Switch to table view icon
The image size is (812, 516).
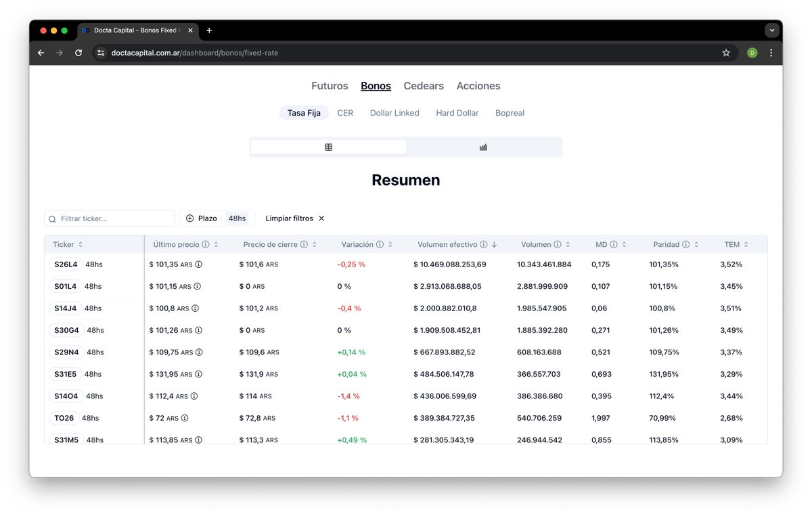pos(328,147)
